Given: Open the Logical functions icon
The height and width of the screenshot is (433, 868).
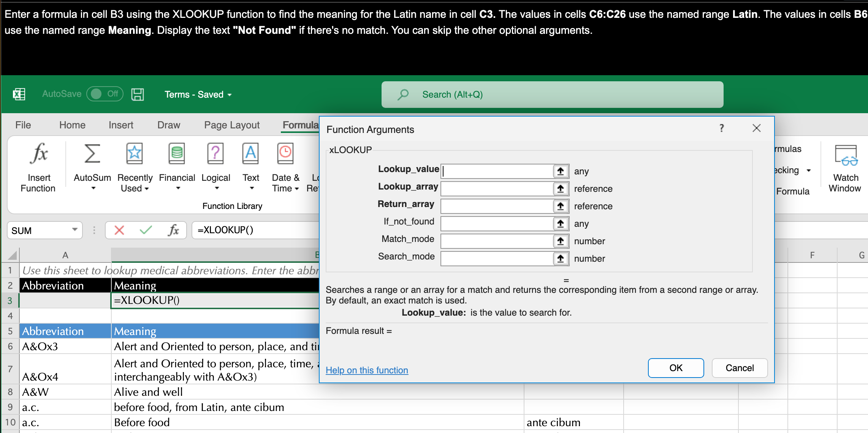Looking at the screenshot, I should click(x=215, y=154).
